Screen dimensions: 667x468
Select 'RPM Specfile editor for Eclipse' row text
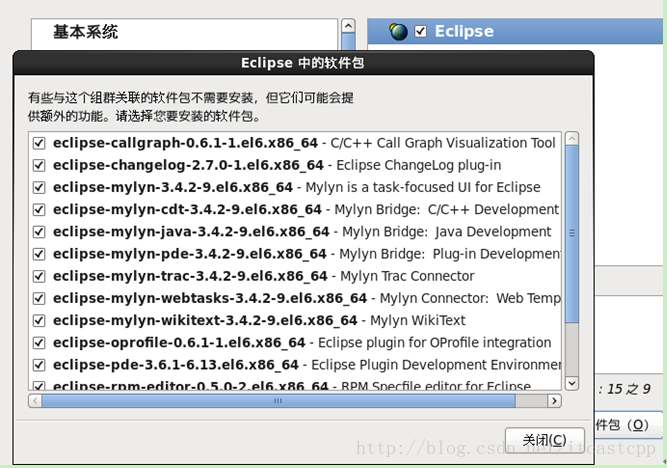click(436, 385)
